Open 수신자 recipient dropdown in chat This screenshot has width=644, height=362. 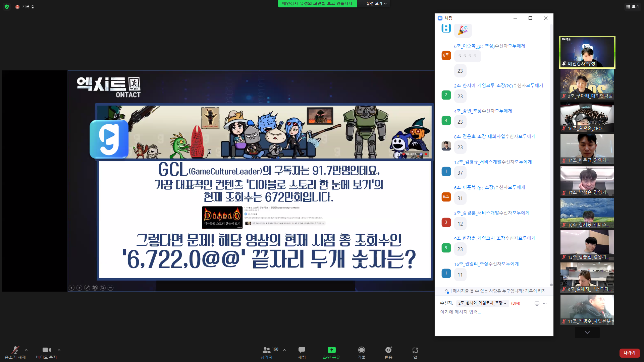pyautogui.click(x=482, y=303)
